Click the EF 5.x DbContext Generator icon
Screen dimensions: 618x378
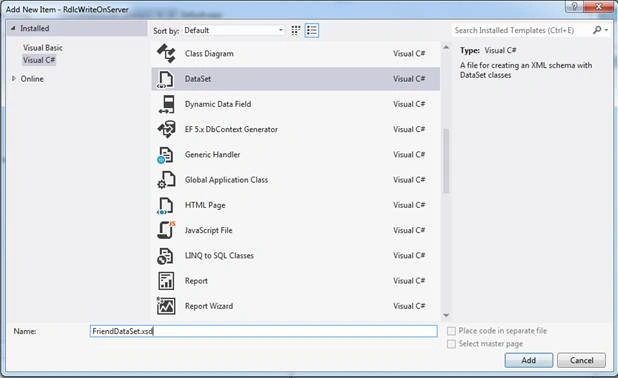coord(166,129)
